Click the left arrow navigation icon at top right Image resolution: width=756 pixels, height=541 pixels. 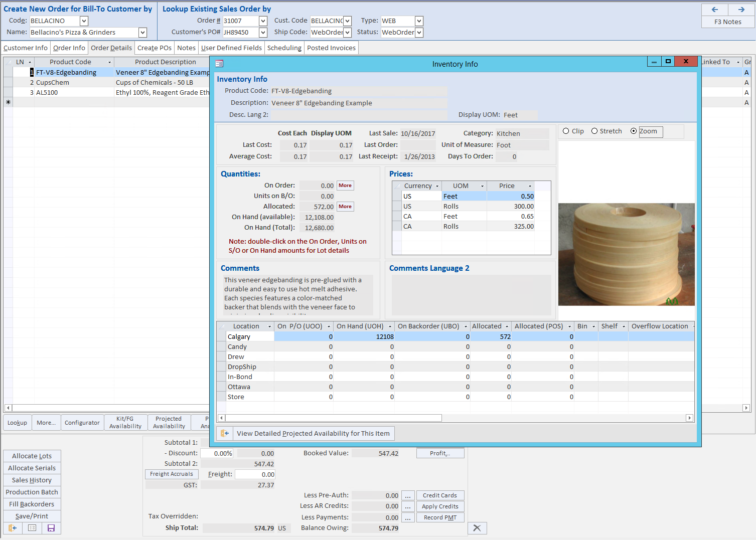pos(714,9)
